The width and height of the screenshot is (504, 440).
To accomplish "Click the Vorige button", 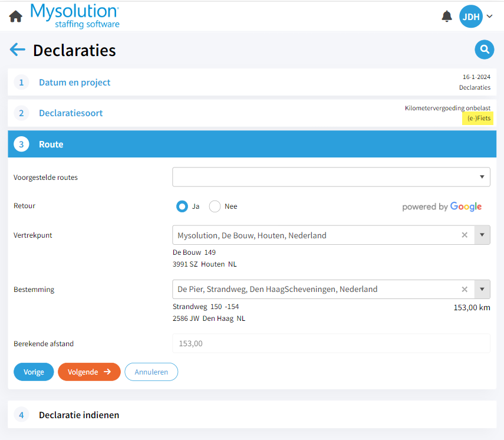I will click(34, 372).
